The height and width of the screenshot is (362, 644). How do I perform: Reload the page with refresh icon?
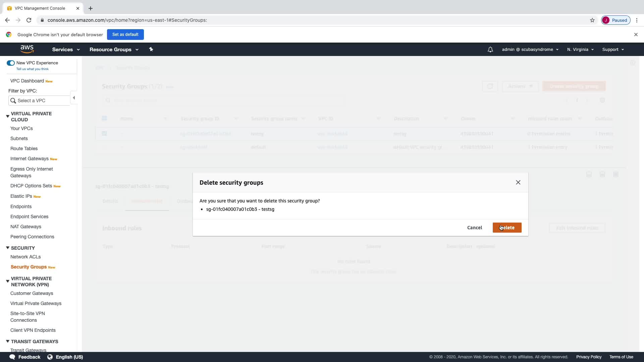tap(29, 20)
